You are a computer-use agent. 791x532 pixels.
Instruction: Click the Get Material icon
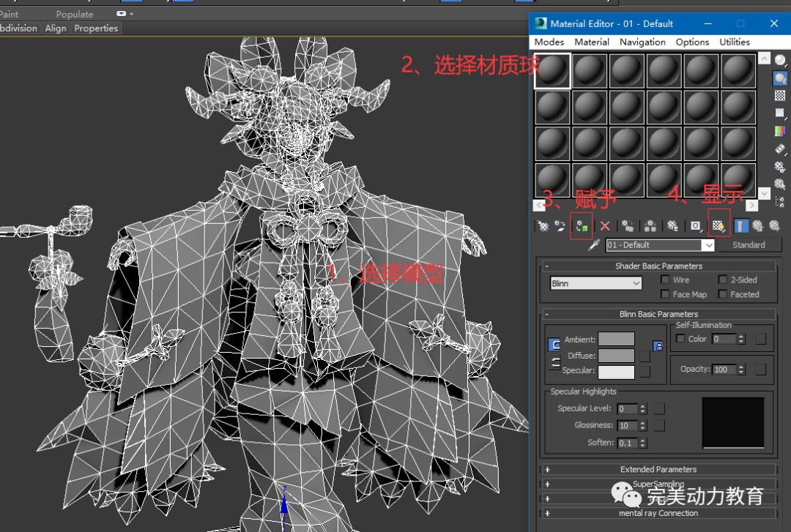tap(543, 226)
